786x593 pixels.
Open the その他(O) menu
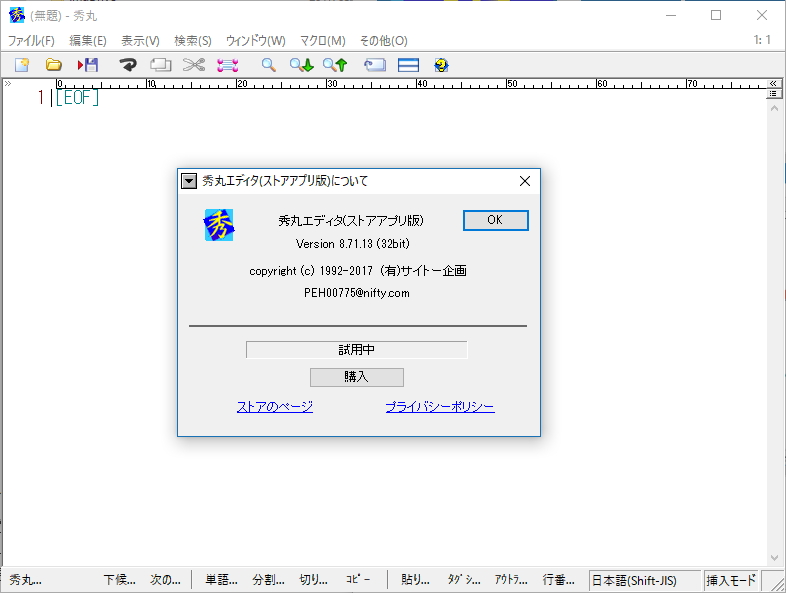(384, 41)
